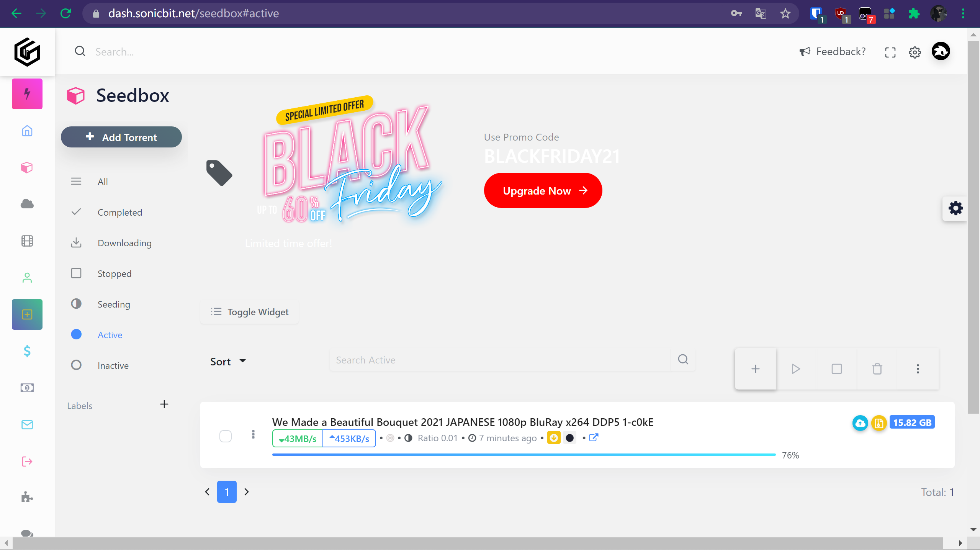Click the cloud icon in sidebar
Viewport: 980px width, 550px height.
tap(27, 204)
